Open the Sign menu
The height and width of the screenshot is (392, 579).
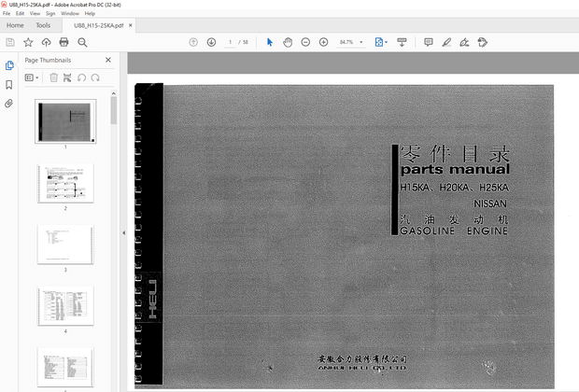(50, 14)
